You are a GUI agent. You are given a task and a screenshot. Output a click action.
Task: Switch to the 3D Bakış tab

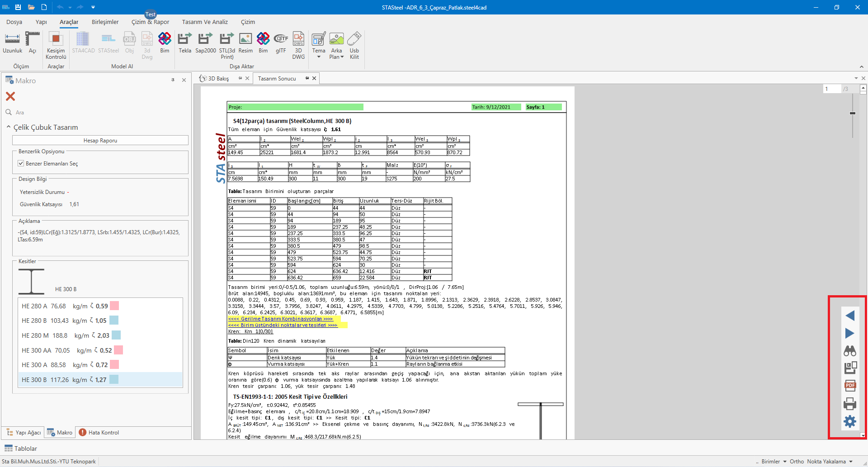218,78
